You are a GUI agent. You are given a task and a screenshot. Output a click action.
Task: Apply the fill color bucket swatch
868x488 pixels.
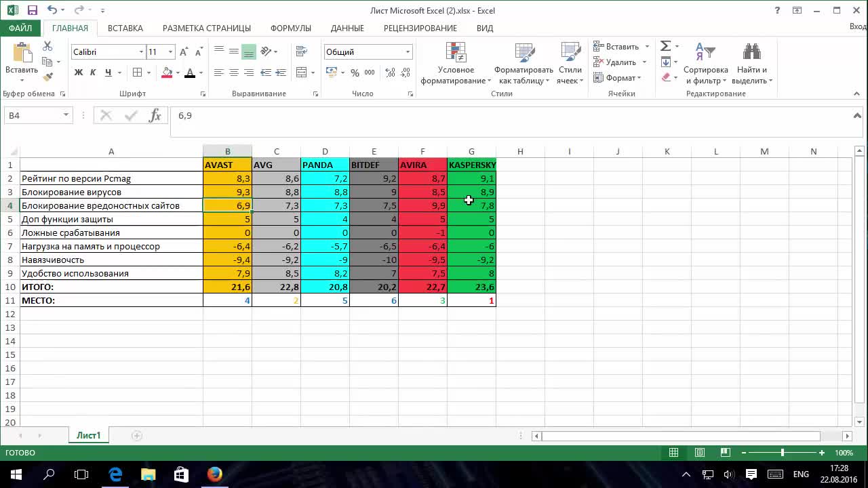(x=167, y=73)
